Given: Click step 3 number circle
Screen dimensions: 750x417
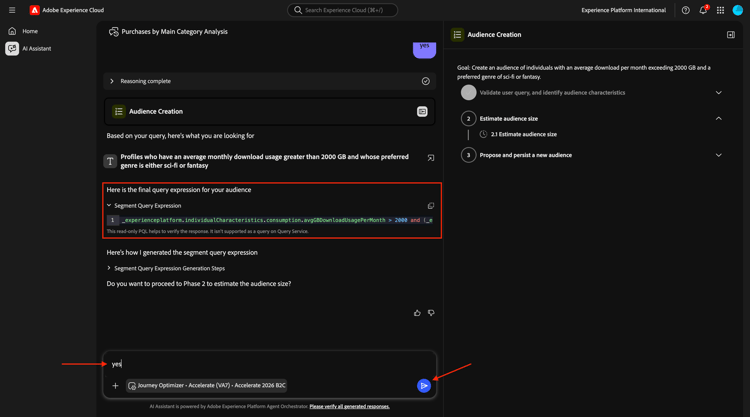Looking at the screenshot, I should tap(468, 155).
